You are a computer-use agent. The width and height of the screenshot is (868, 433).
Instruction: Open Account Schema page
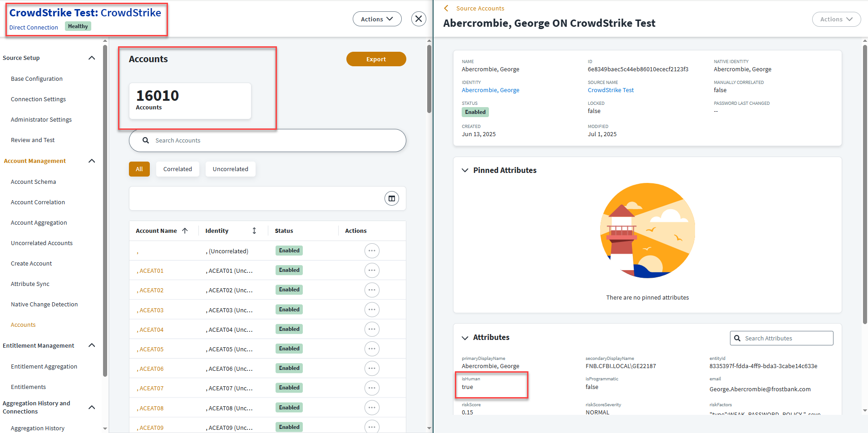pyautogui.click(x=34, y=182)
